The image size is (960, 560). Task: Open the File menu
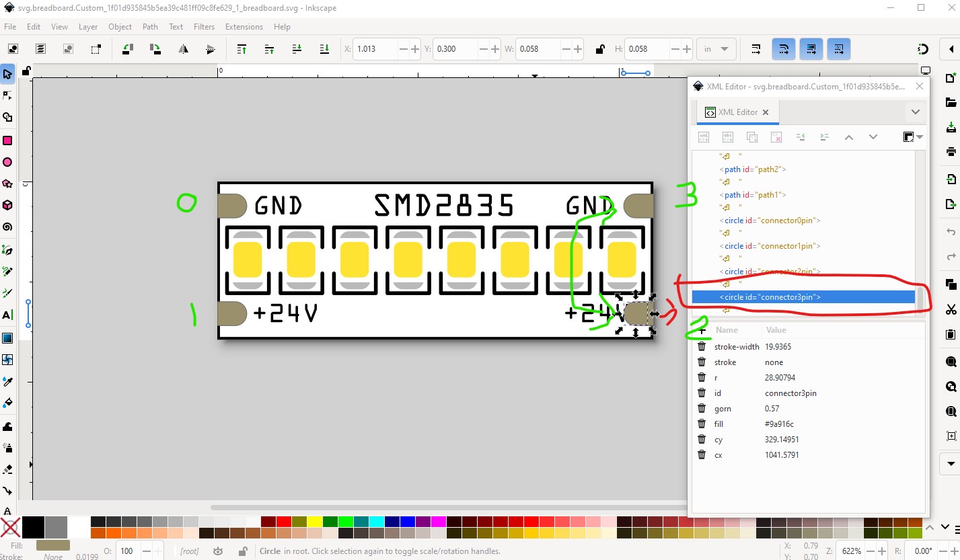click(x=10, y=27)
